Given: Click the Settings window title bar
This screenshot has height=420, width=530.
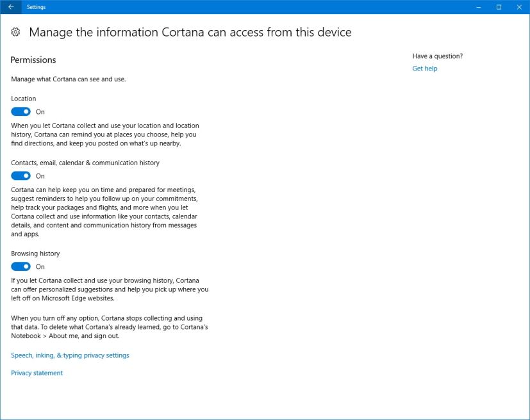Looking at the screenshot, I should pyautogui.click(x=256, y=7).
